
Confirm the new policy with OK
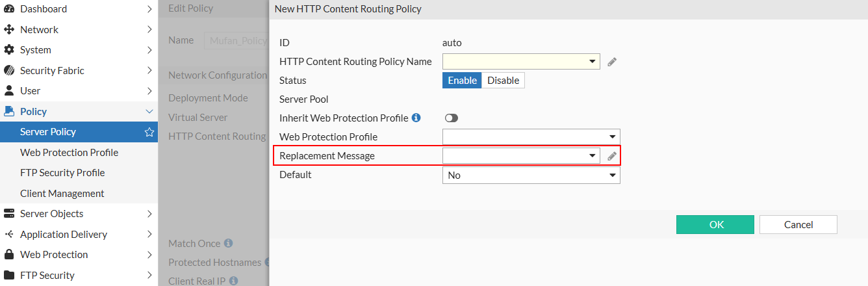tap(715, 225)
